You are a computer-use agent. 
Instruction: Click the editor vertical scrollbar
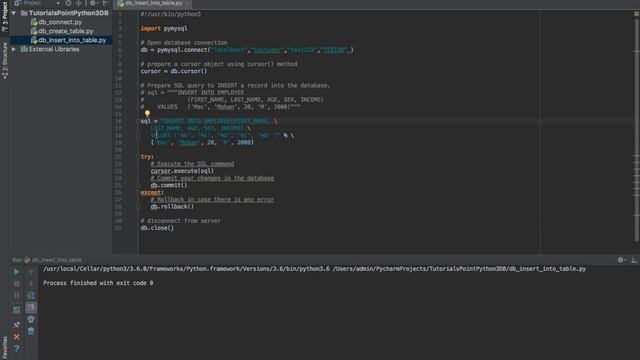click(x=637, y=131)
